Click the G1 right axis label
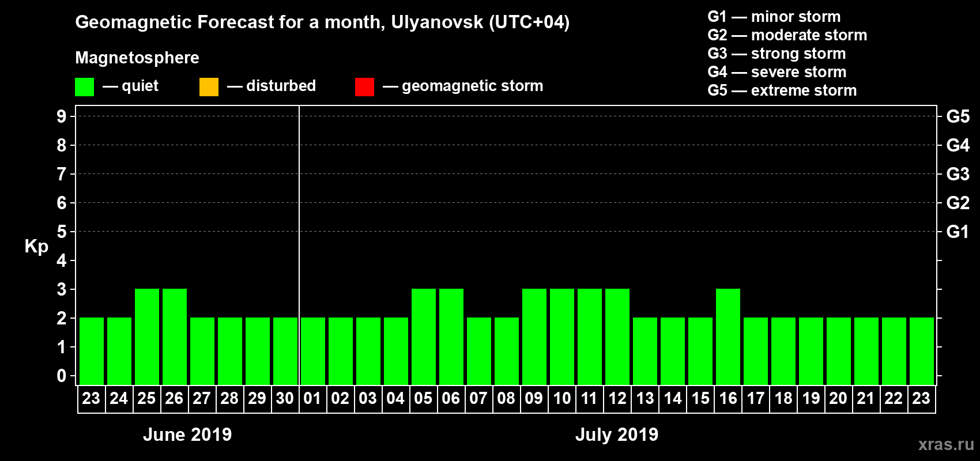The image size is (980, 461). pos(958,232)
